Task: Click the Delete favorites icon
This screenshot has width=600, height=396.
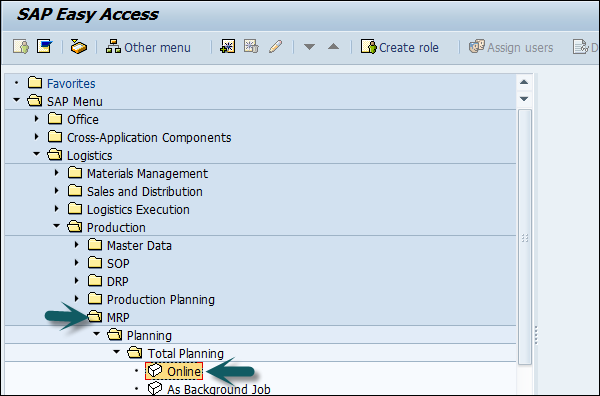Action: (x=251, y=47)
